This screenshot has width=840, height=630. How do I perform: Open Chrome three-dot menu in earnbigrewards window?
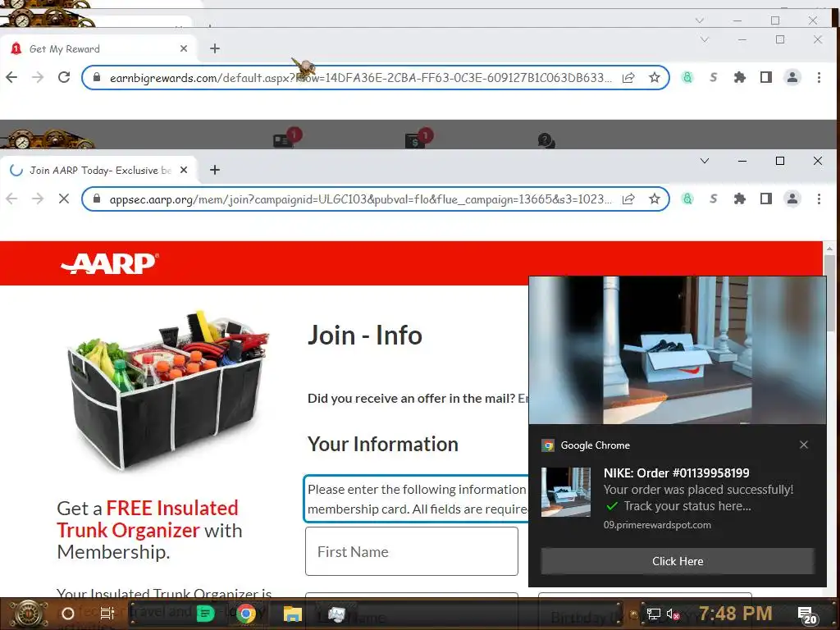coord(819,78)
